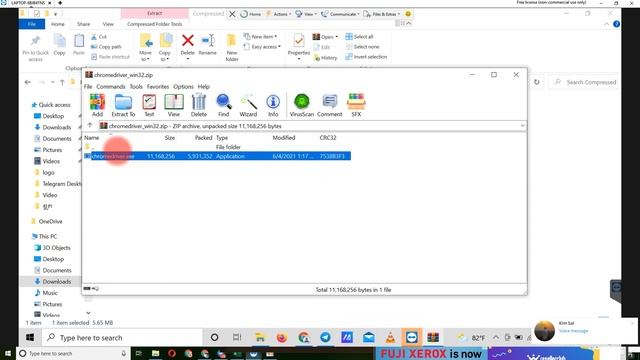Go up one level in WinRAR path bar
Screen dimensions: 640x360
90,126
